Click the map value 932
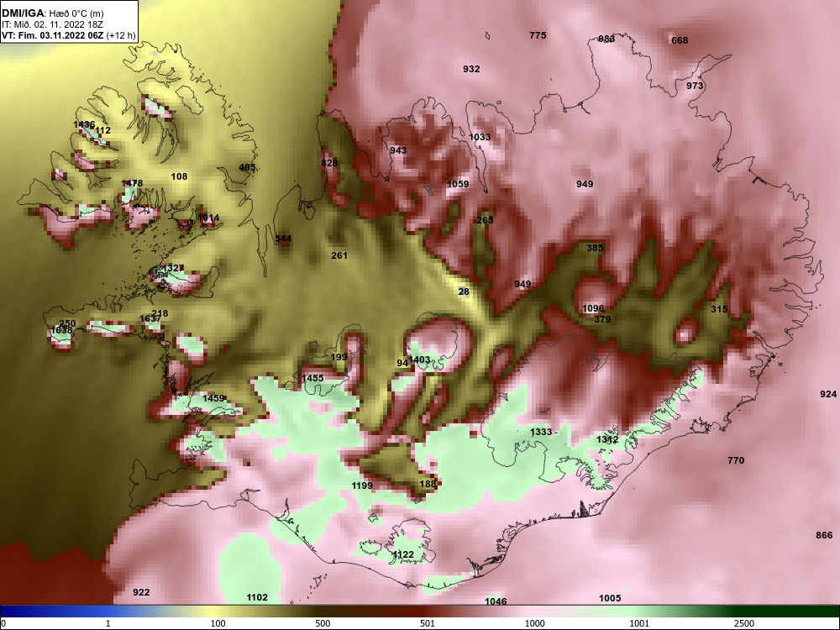Image resolution: width=840 pixels, height=630 pixels. 471,69
